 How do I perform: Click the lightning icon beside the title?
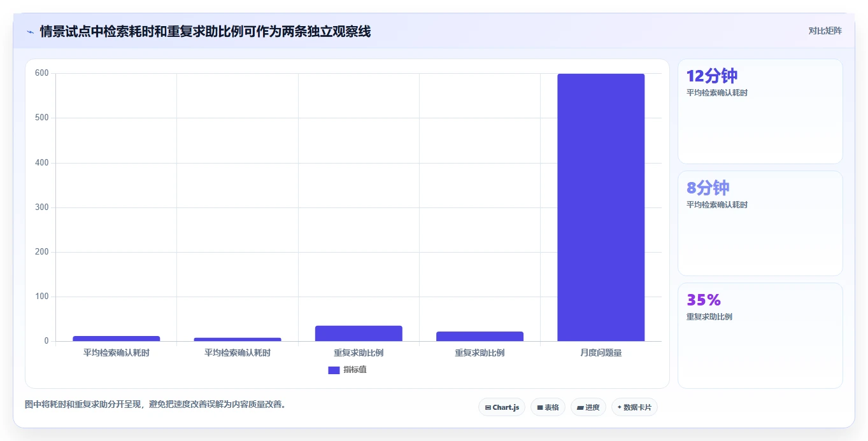point(30,32)
